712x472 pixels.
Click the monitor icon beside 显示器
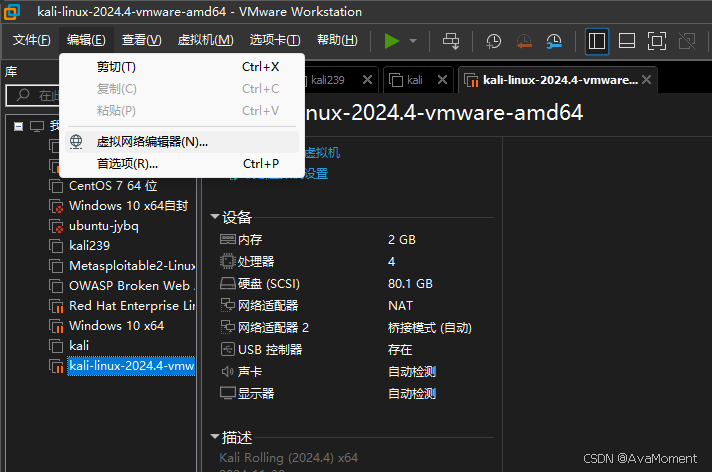coord(227,393)
